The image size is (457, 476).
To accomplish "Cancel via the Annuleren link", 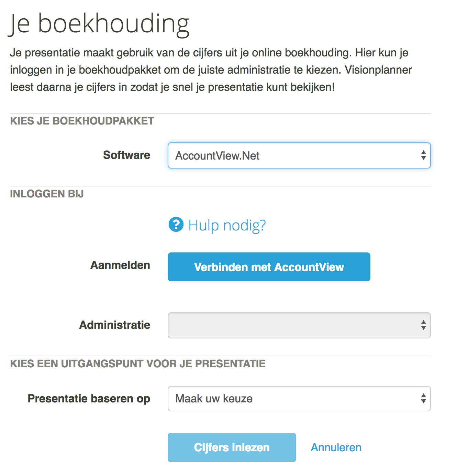I will 336,447.
